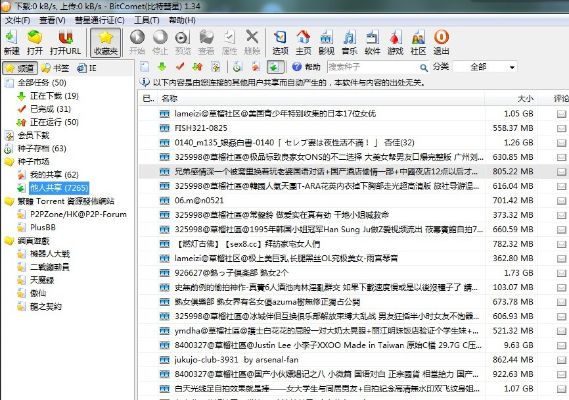Switch to the IE sidebar tab
This screenshot has width=569, height=400.
point(87,68)
